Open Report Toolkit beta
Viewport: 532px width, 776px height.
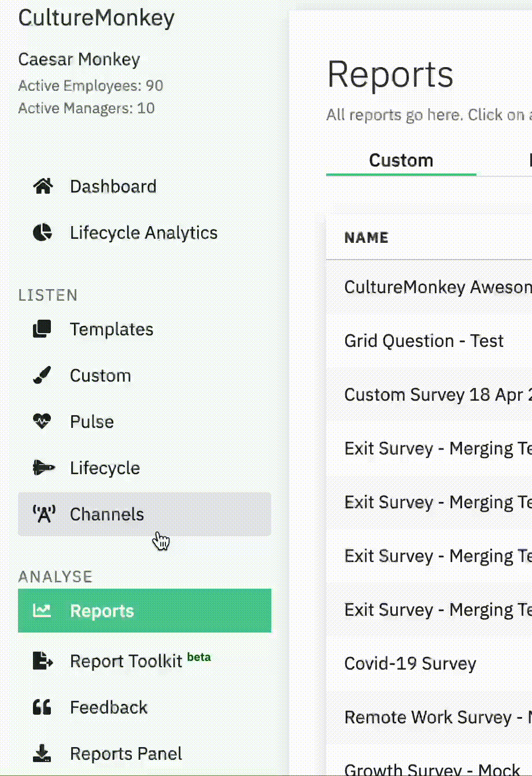pyautogui.click(x=145, y=660)
